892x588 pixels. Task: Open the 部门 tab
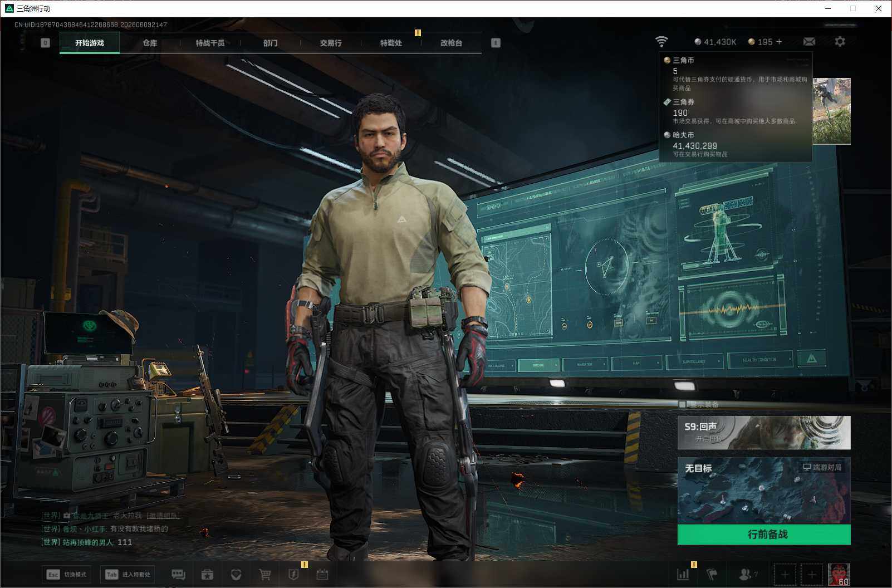pyautogui.click(x=271, y=43)
